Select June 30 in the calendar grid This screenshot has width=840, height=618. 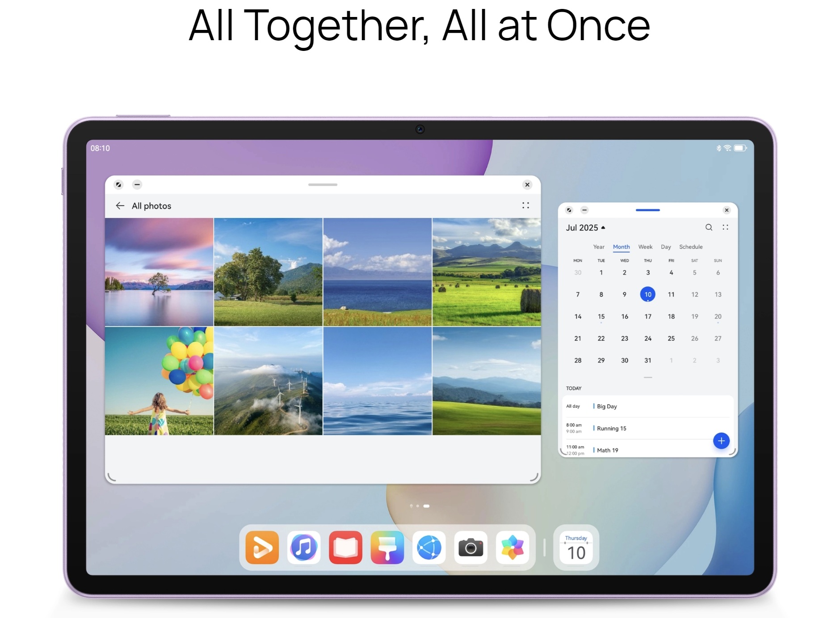pos(578,273)
